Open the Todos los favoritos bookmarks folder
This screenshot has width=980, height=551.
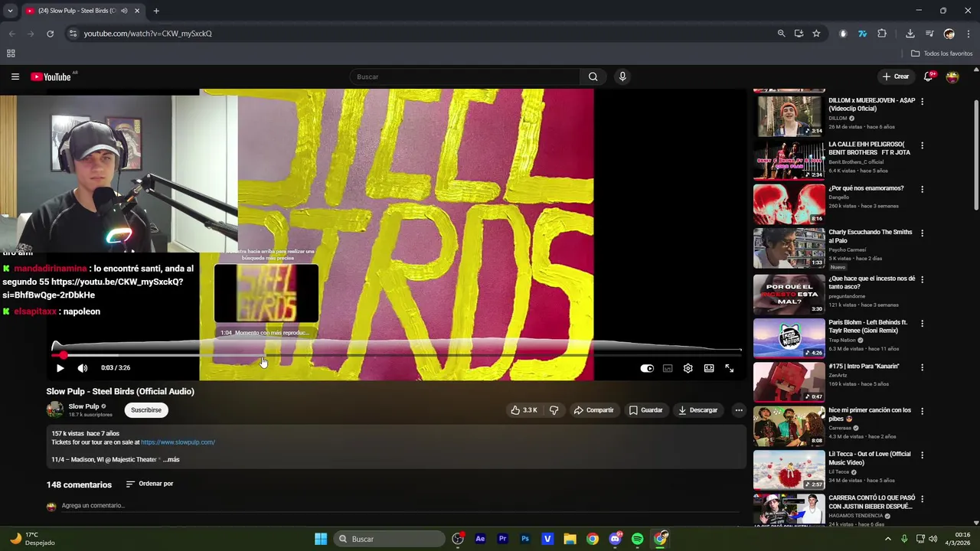[x=942, y=54]
